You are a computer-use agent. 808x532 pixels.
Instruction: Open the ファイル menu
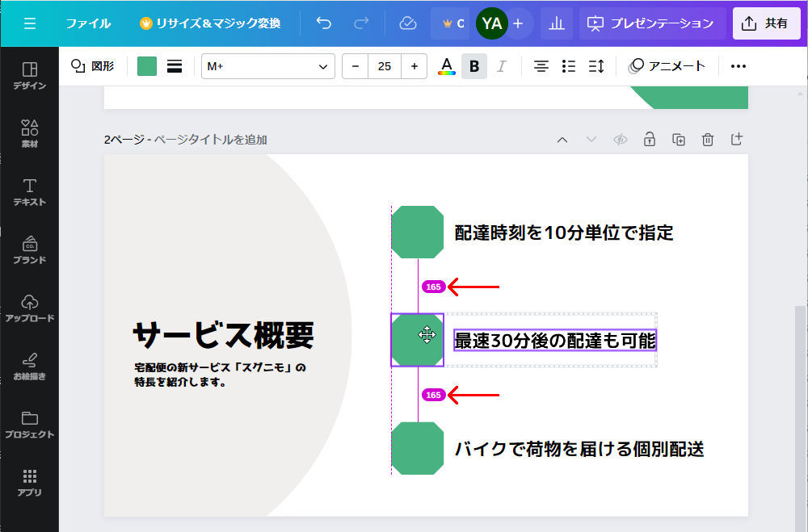point(88,23)
